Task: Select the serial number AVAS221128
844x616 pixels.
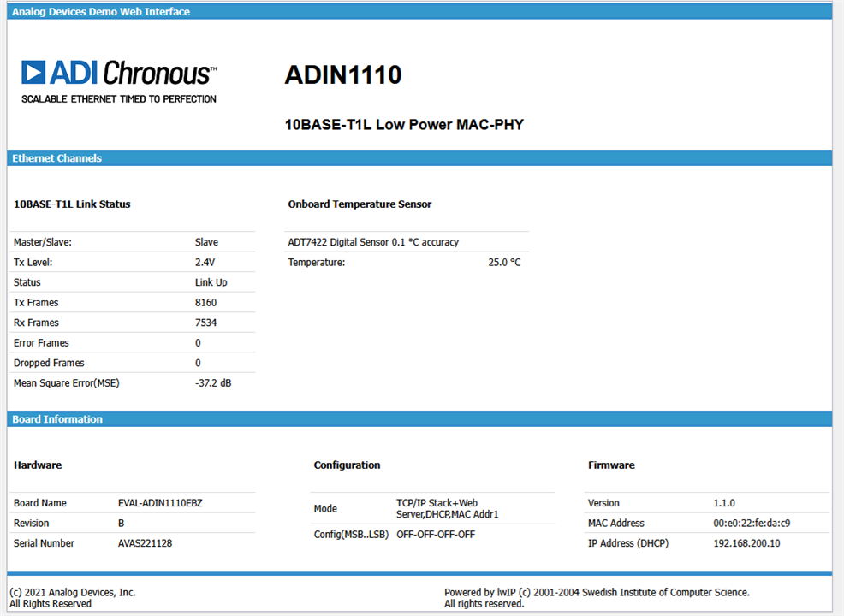Action: (x=146, y=543)
